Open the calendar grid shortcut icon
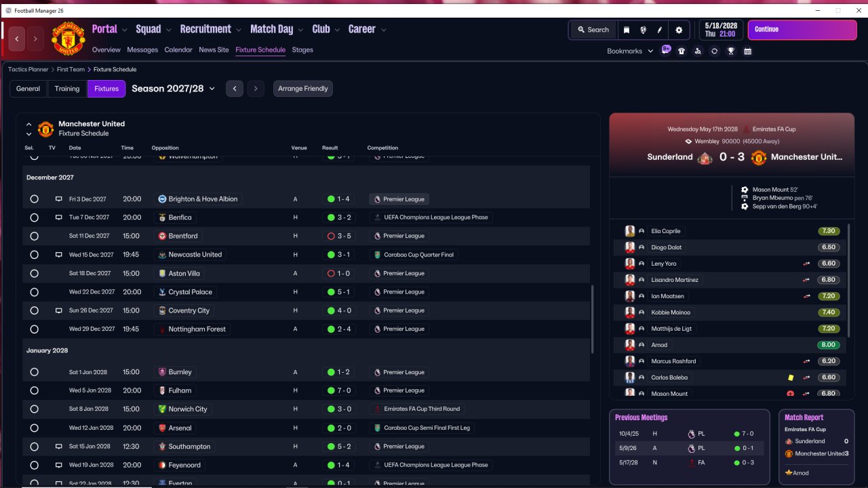This screenshot has width=868, height=488. click(x=747, y=51)
